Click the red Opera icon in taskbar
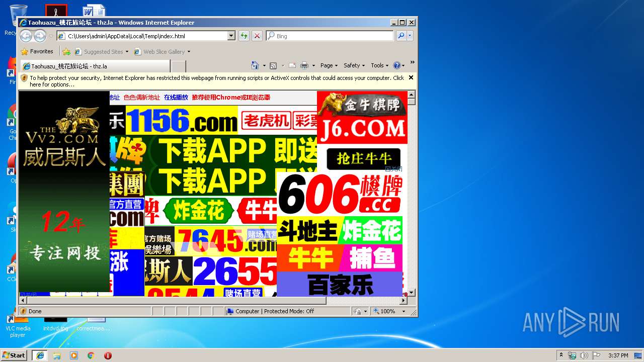The image size is (644, 362). point(108,355)
